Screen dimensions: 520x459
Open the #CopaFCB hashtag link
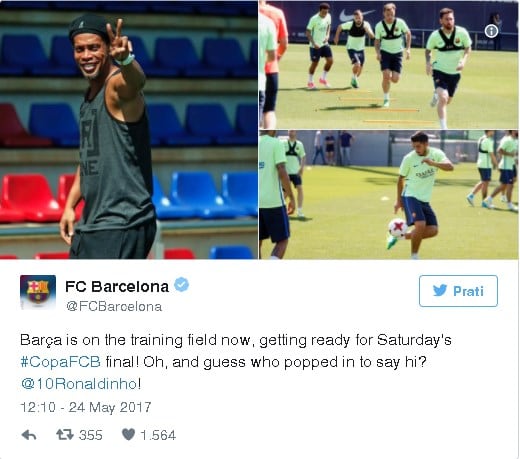(x=60, y=362)
